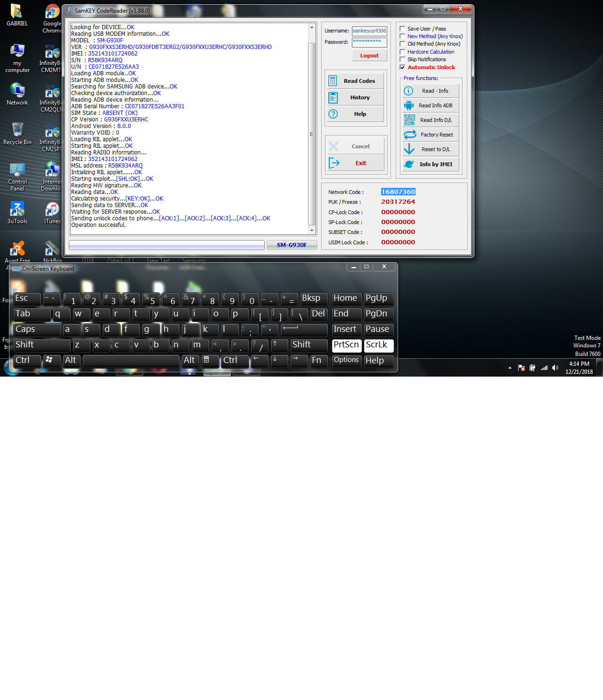Run the Factory Reset function
603x700 pixels.
(x=431, y=135)
